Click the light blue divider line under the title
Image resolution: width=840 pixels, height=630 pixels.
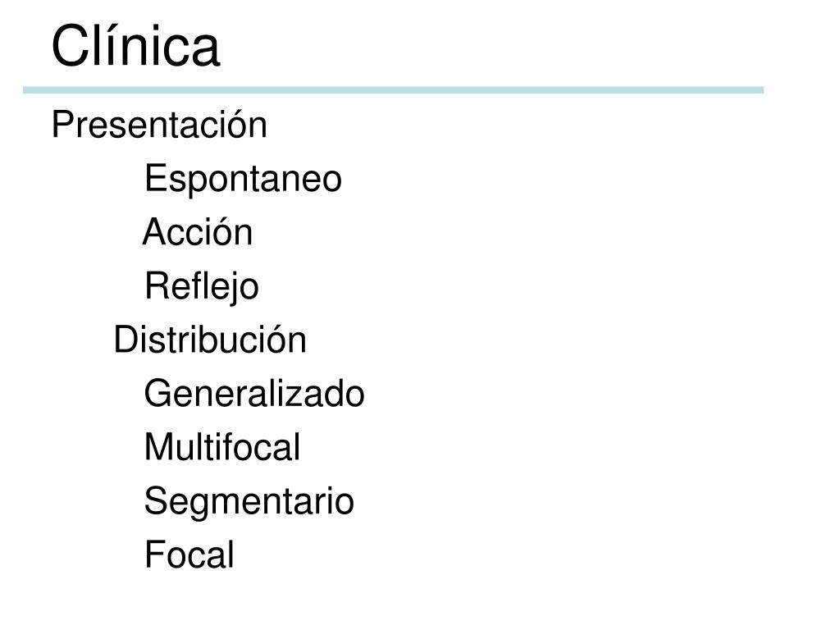point(393,90)
